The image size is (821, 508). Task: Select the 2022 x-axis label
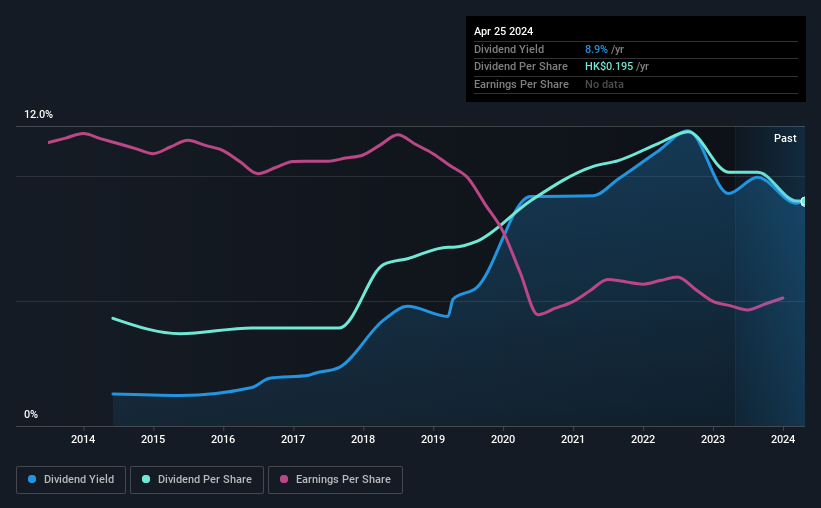coord(643,439)
